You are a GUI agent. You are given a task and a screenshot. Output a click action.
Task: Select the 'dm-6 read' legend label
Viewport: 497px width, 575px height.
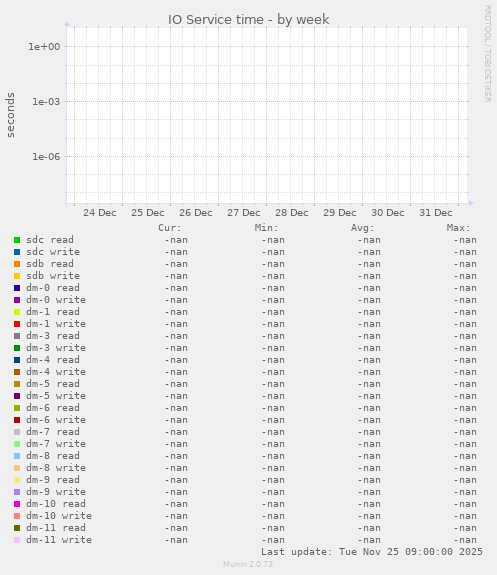53,408
